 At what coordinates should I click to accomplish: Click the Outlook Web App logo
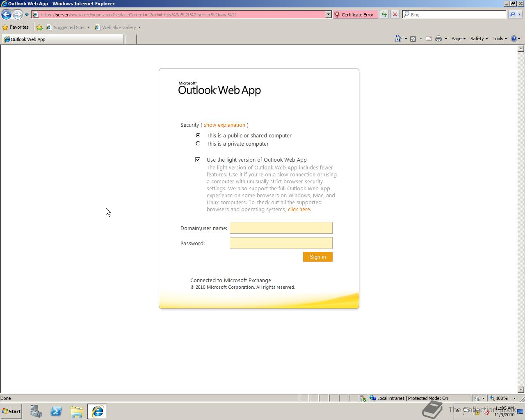tap(219, 88)
